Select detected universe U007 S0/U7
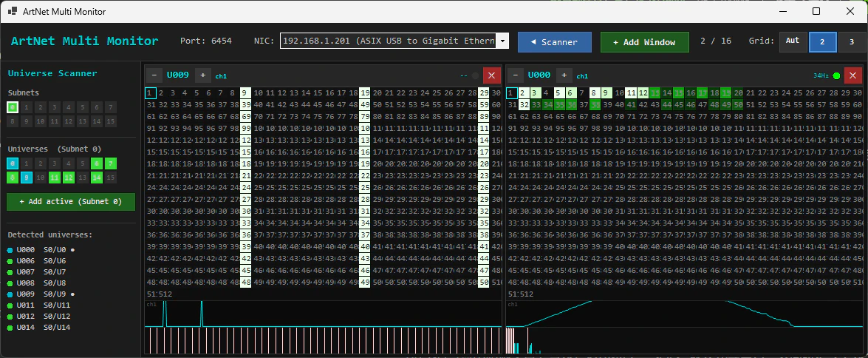 36,272
